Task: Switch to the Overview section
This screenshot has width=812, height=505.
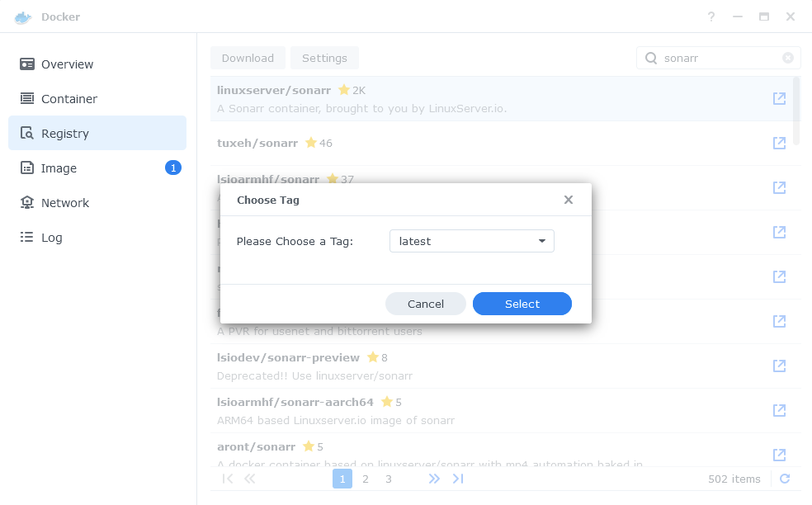Action: pos(97,64)
